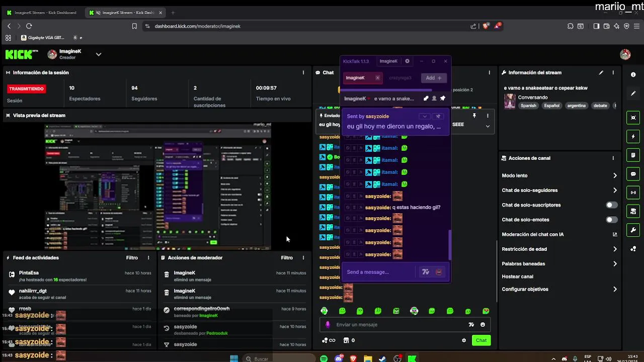Enable Chat de solo-suscriptores switch
644x362 pixels.
(x=611, y=205)
